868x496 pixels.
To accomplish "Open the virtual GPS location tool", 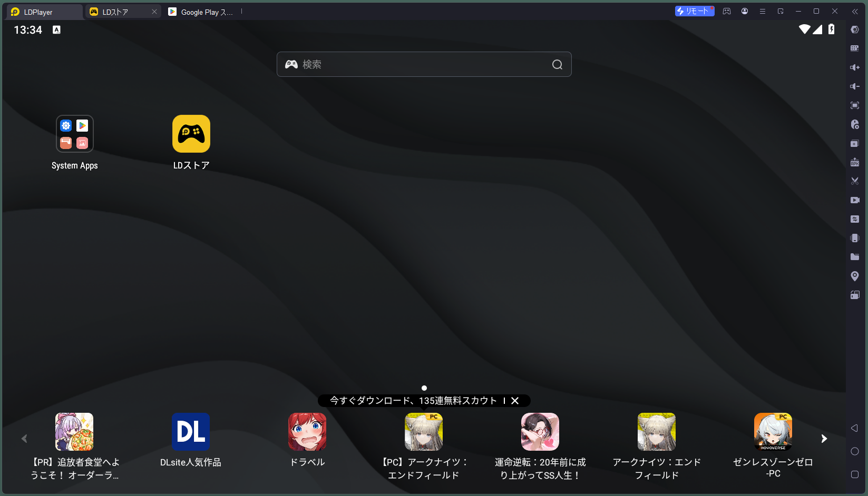I will [x=855, y=276].
